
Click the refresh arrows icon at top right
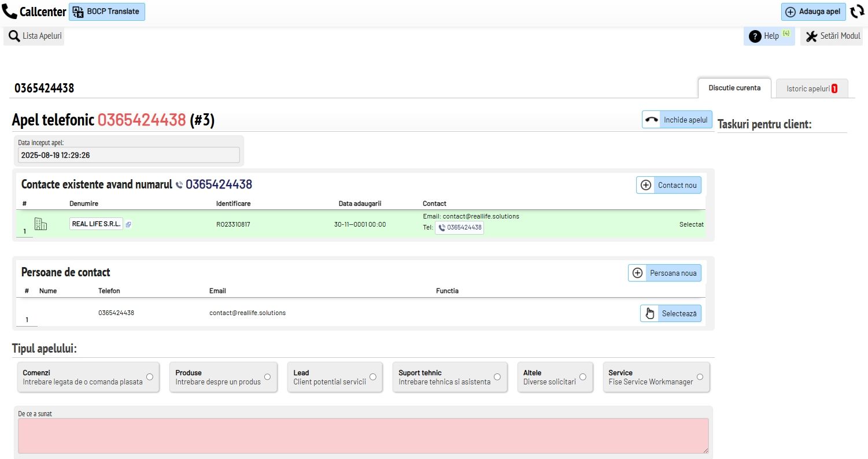(x=857, y=12)
